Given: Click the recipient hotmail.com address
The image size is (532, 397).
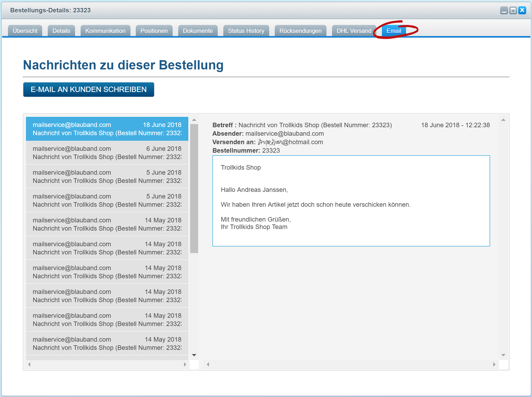Looking at the screenshot, I should pos(290,142).
